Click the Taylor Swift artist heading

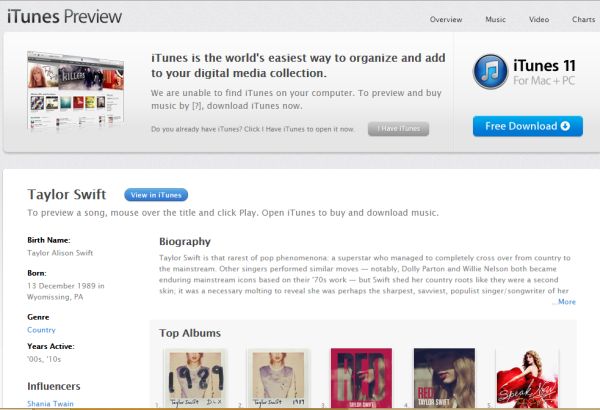[x=67, y=194]
